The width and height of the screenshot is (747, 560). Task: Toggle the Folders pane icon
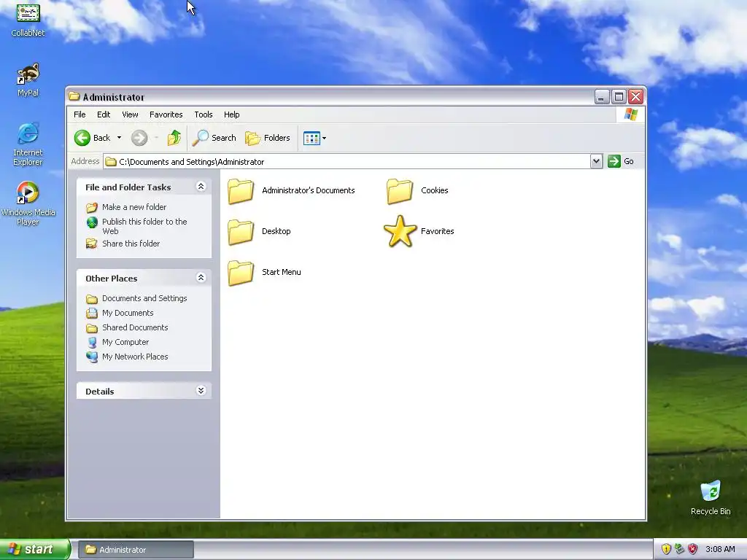[x=252, y=138]
